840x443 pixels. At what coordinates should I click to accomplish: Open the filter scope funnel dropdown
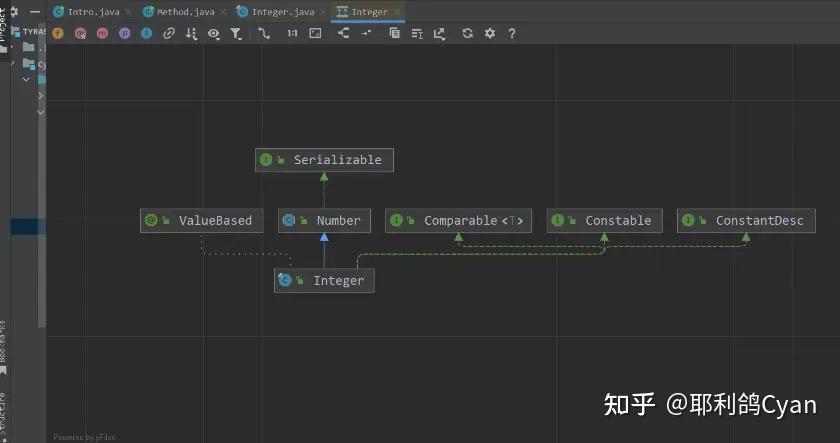(x=236, y=34)
